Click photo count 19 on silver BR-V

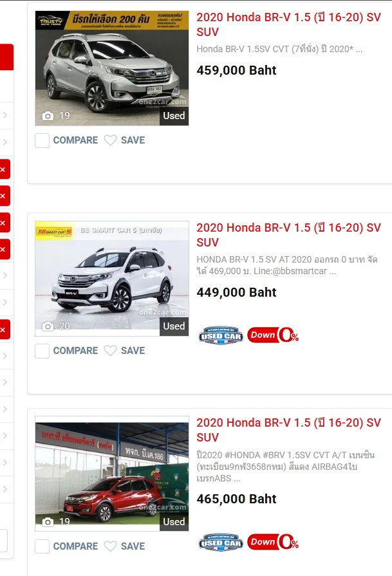click(64, 116)
